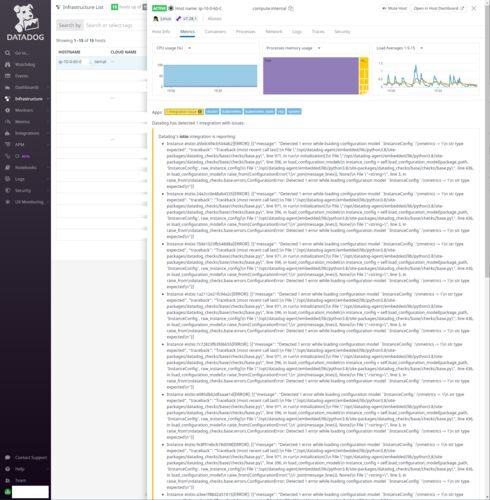This screenshot has width=490, height=500.
Task: Open the Monitors icon in sidebar
Action: 7,110
